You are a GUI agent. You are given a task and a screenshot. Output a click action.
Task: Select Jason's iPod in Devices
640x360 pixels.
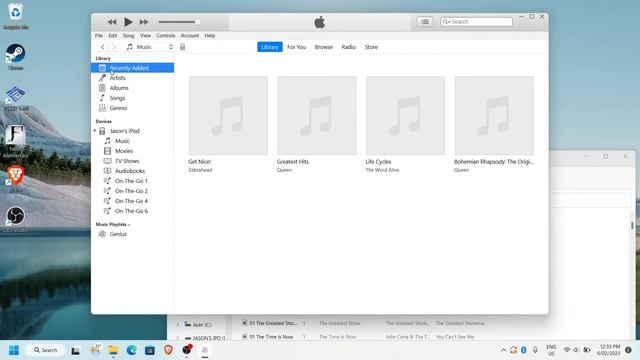pyautogui.click(x=124, y=131)
